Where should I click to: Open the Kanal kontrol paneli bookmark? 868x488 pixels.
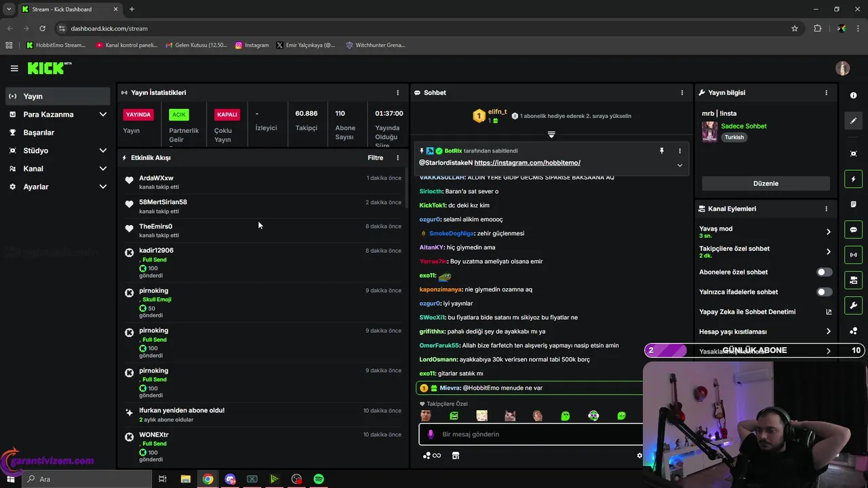pos(127,45)
